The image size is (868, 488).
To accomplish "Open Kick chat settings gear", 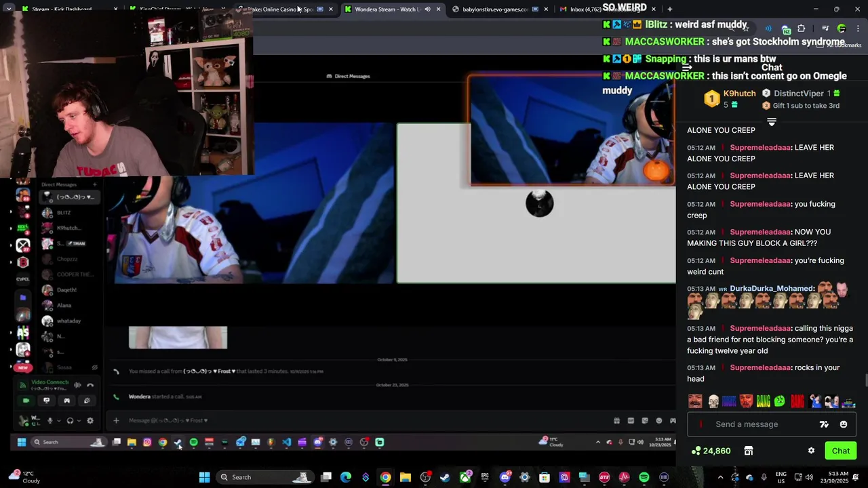I will click(x=811, y=451).
